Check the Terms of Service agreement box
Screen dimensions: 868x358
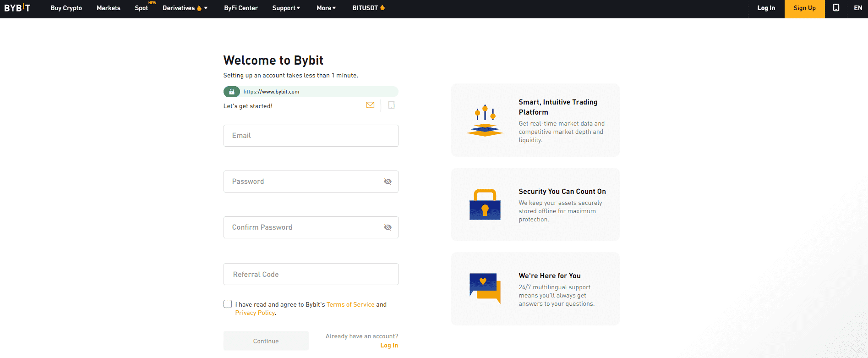[228, 304]
